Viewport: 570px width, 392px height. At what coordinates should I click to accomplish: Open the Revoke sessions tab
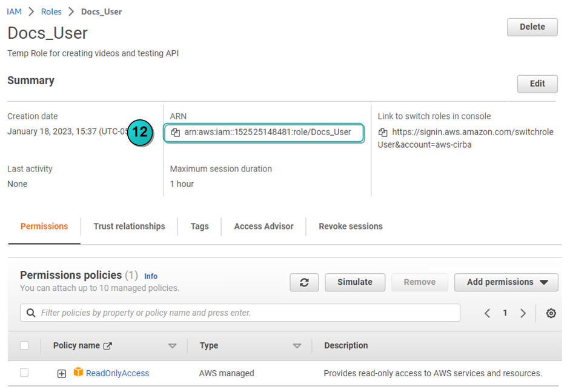pos(351,226)
